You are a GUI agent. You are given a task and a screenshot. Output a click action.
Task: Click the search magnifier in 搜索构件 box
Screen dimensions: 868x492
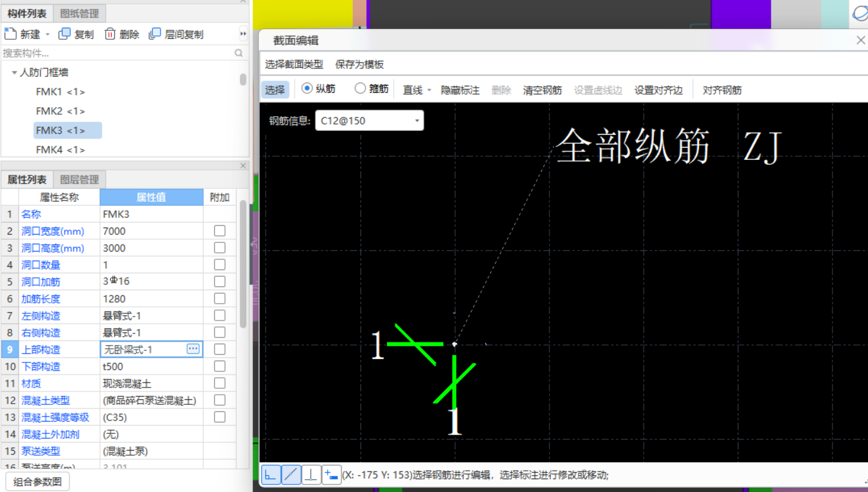pos(239,53)
